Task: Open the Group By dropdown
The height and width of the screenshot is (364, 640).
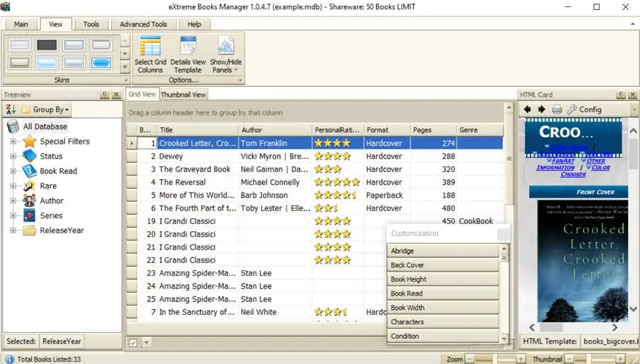Action: pyautogui.click(x=46, y=109)
